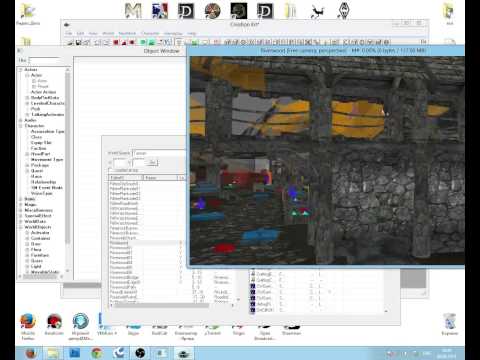Open the NavMesh menu in Creation Kit
The width and height of the screenshot is (480, 360).
tap(127, 33)
